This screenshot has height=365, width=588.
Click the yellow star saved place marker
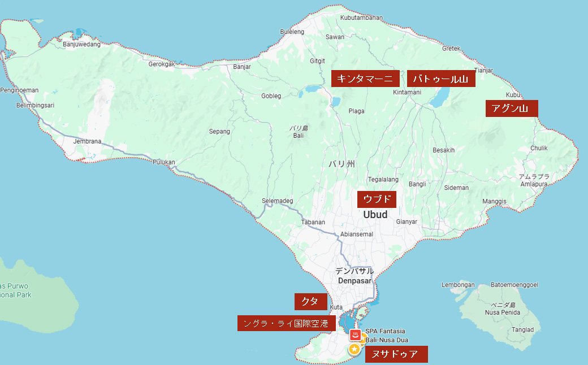pyautogui.click(x=354, y=350)
